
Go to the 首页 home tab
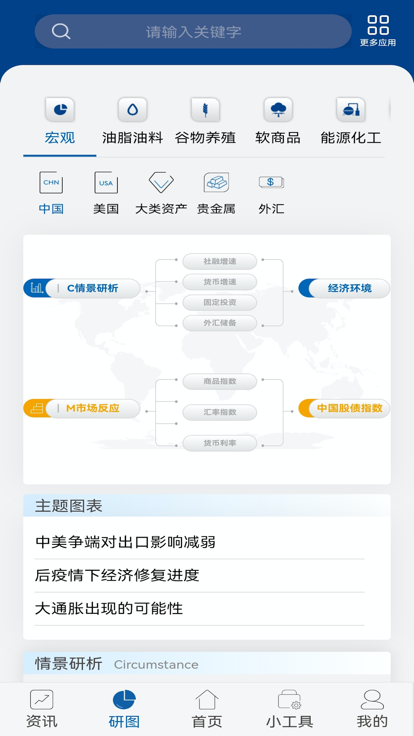coord(207,709)
